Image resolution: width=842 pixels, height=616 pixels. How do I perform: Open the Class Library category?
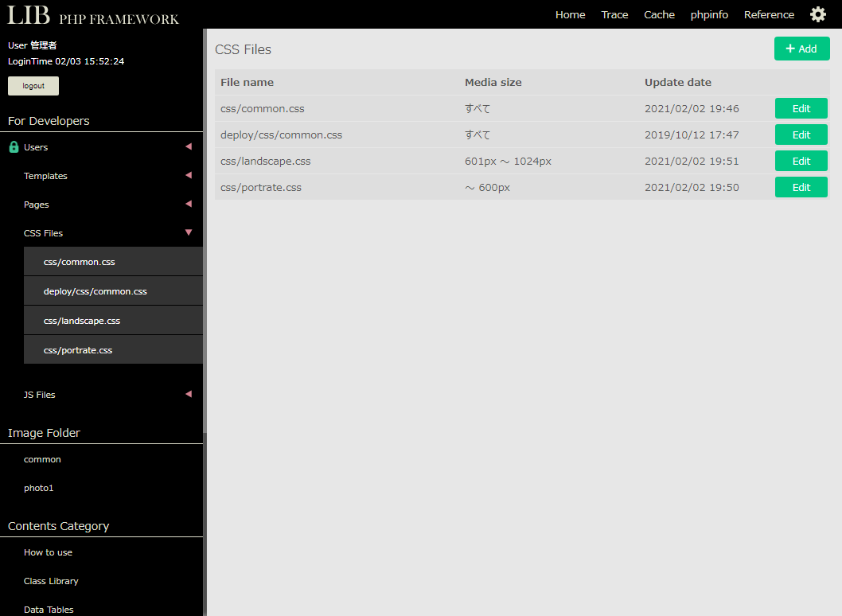[x=51, y=581]
